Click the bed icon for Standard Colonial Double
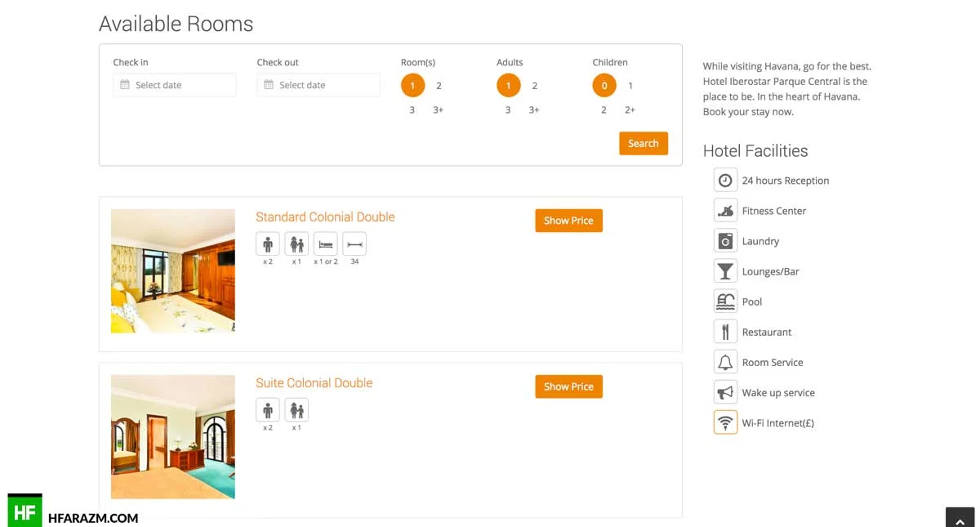 coord(326,244)
